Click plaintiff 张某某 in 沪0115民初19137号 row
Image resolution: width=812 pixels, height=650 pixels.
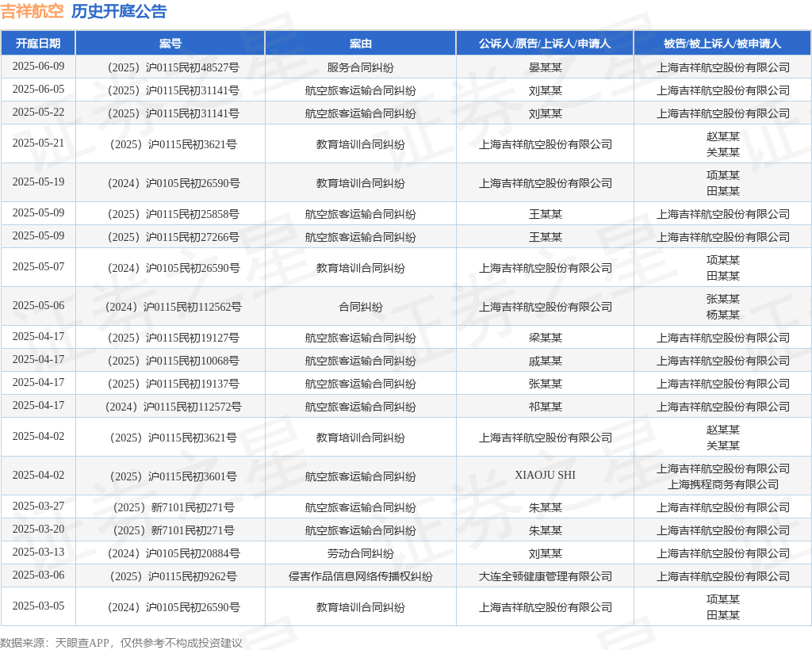(546, 384)
